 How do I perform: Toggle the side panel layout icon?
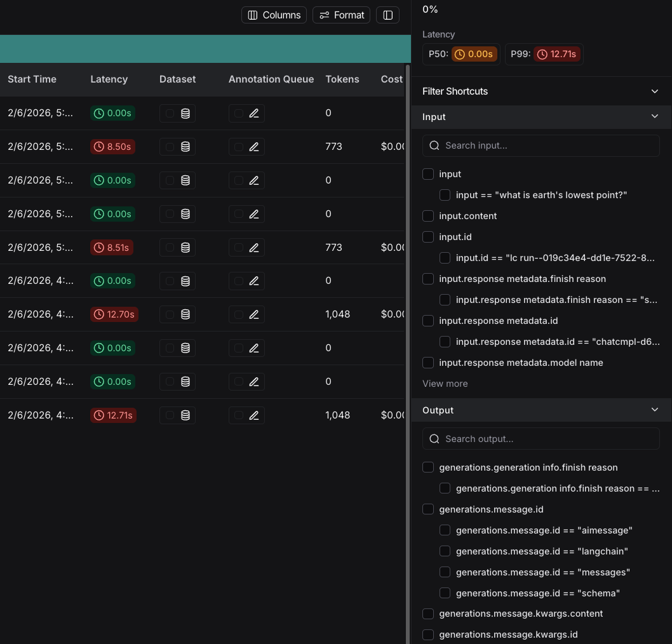click(387, 15)
